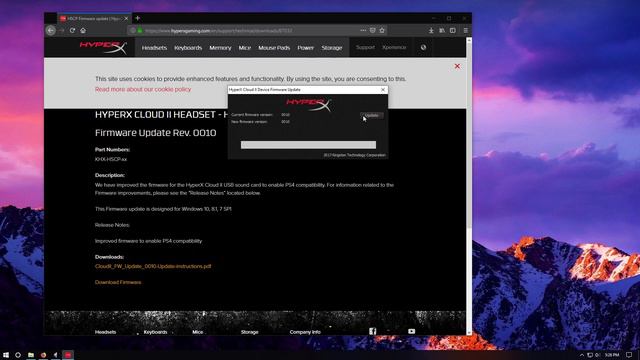The width and height of the screenshot is (640, 360).
Task: Open Windows Start menu
Action: point(6,355)
